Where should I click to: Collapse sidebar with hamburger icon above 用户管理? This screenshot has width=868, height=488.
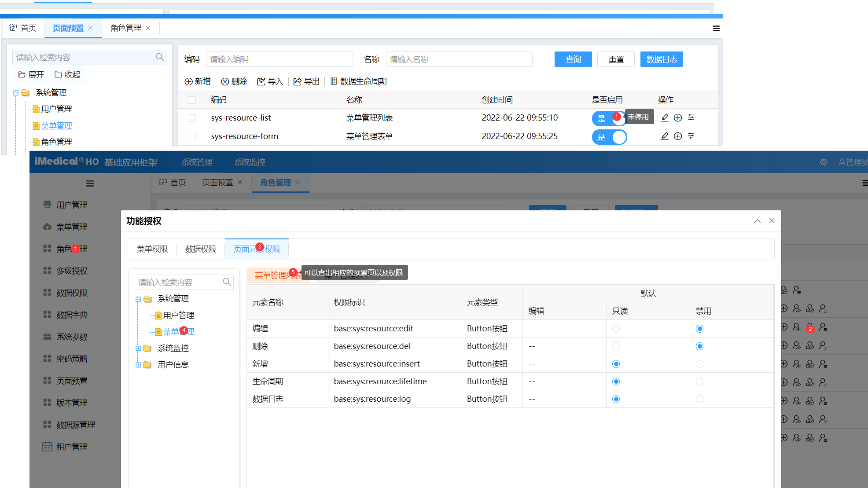point(90,183)
